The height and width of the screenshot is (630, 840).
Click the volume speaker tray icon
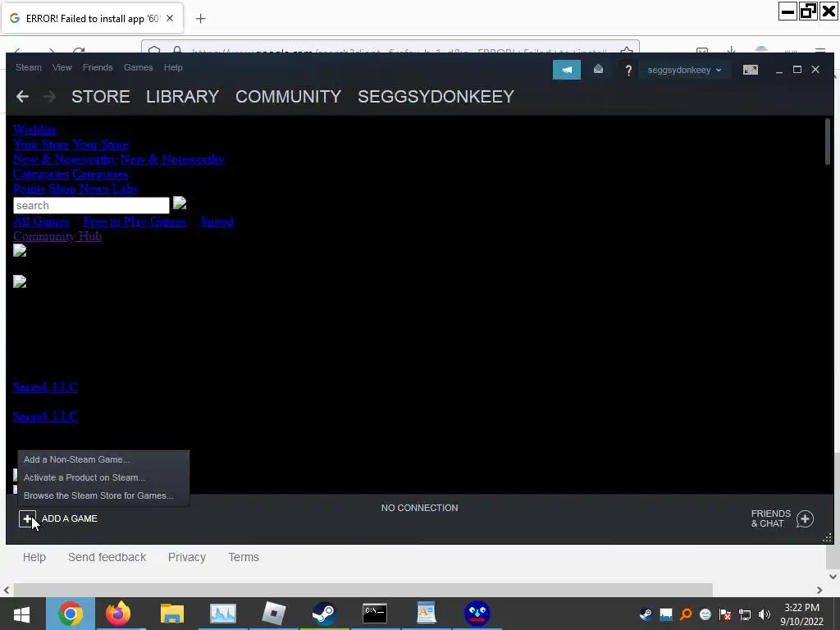[765, 614]
